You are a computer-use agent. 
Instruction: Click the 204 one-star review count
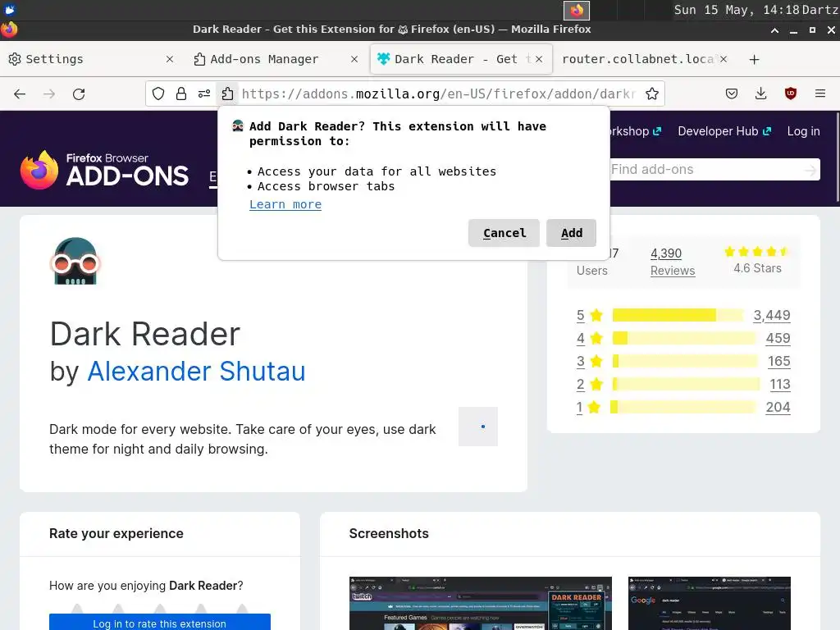click(778, 407)
